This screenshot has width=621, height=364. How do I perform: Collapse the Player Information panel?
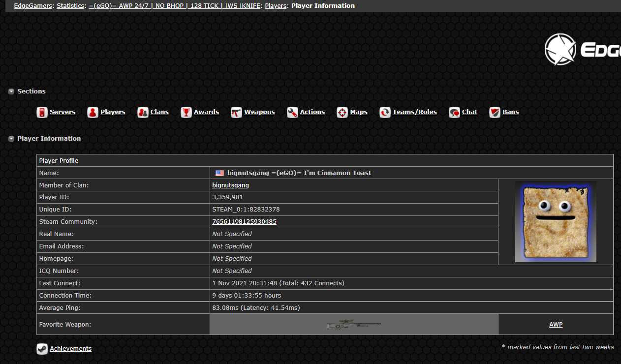pyautogui.click(x=11, y=139)
